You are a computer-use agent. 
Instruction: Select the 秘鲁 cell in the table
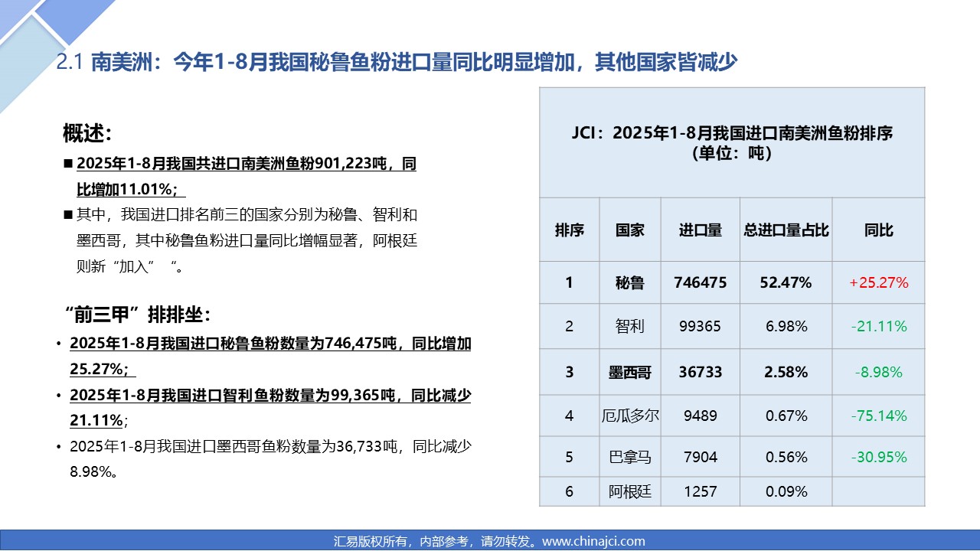click(629, 283)
